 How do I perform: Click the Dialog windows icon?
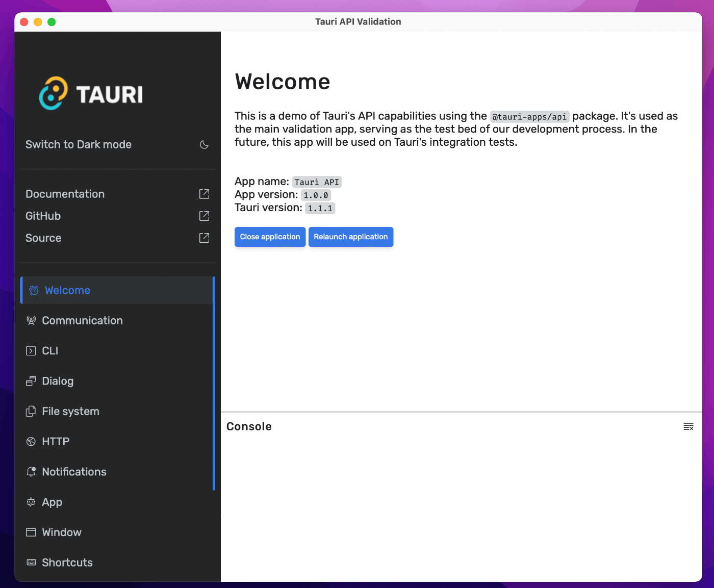pos(31,381)
